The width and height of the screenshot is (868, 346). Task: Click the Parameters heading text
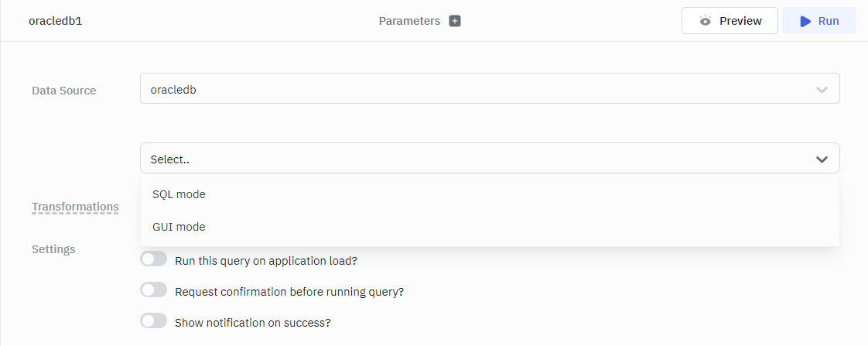pyautogui.click(x=409, y=21)
